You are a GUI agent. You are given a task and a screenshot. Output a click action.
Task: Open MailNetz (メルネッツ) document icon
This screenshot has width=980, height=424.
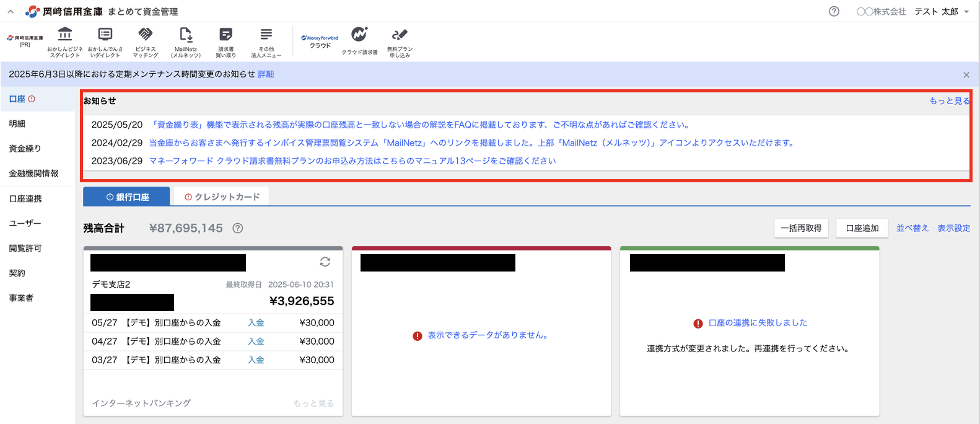pyautogui.click(x=186, y=42)
